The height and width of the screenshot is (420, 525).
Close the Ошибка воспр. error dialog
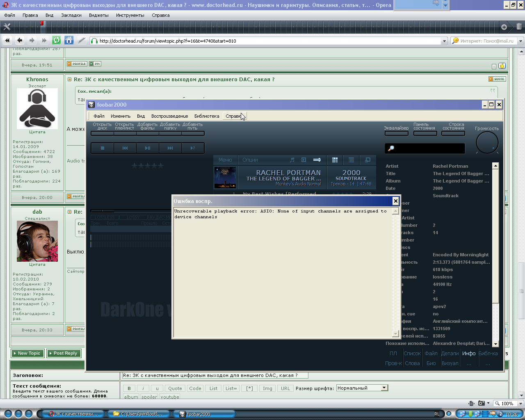[x=395, y=201]
